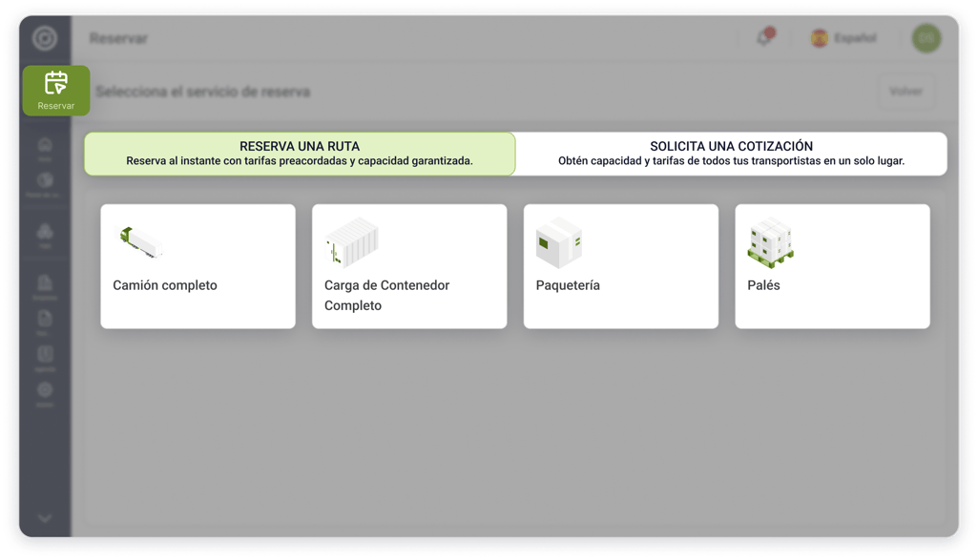Select the Camión completo service card
Screen dimensions: 978x560
(x=198, y=266)
